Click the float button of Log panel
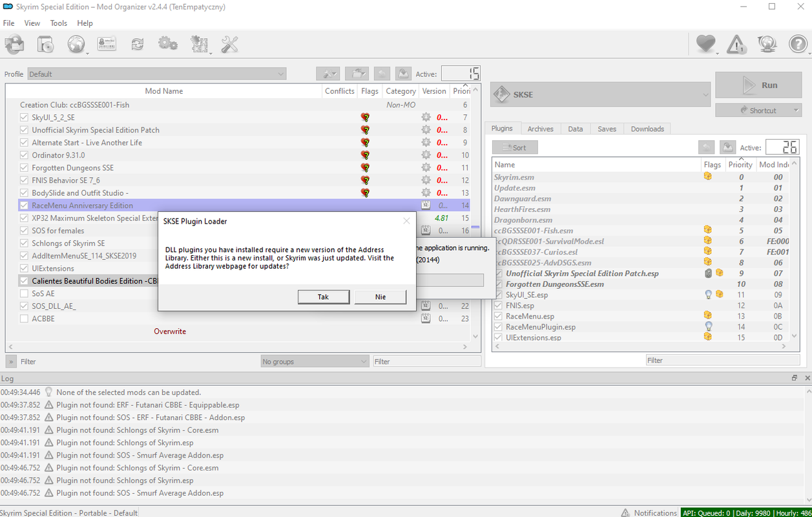The width and height of the screenshot is (812, 517). point(795,378)
